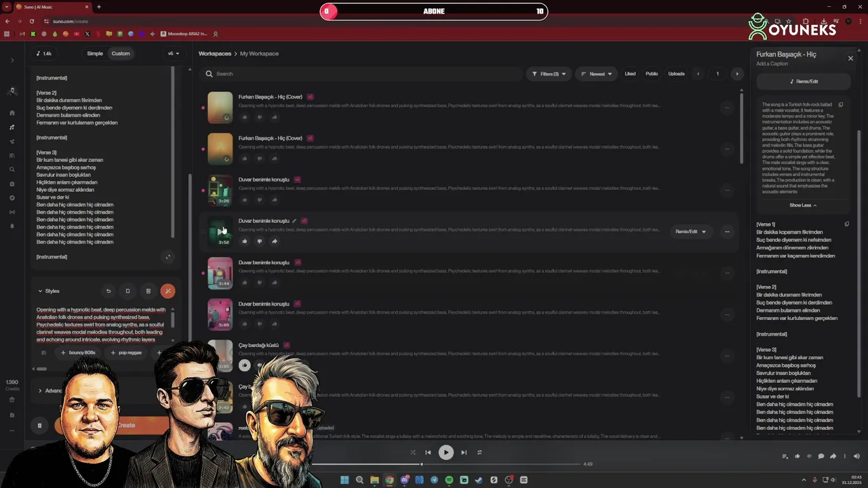Select checkbox on highlighted Duvar benimle konuştu row
The width and height of the screenshot is (868, 488).
203,232
